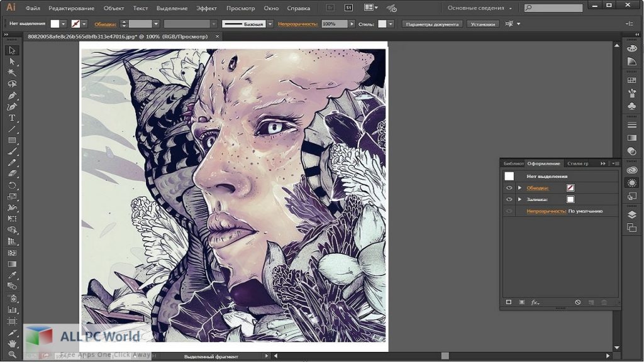Pick the Pen tool

coord(11,96)
